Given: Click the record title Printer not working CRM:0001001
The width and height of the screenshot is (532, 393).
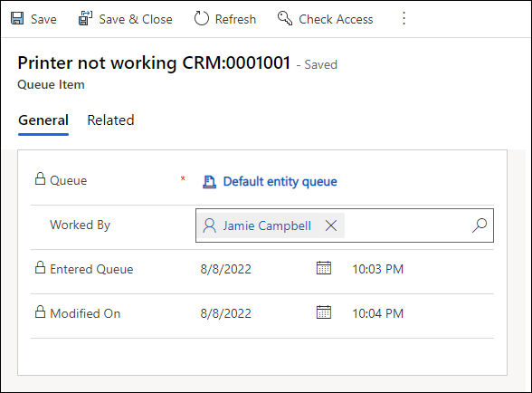Looking at the screenshot, I should pyautogui.click(x=154, y=63).
